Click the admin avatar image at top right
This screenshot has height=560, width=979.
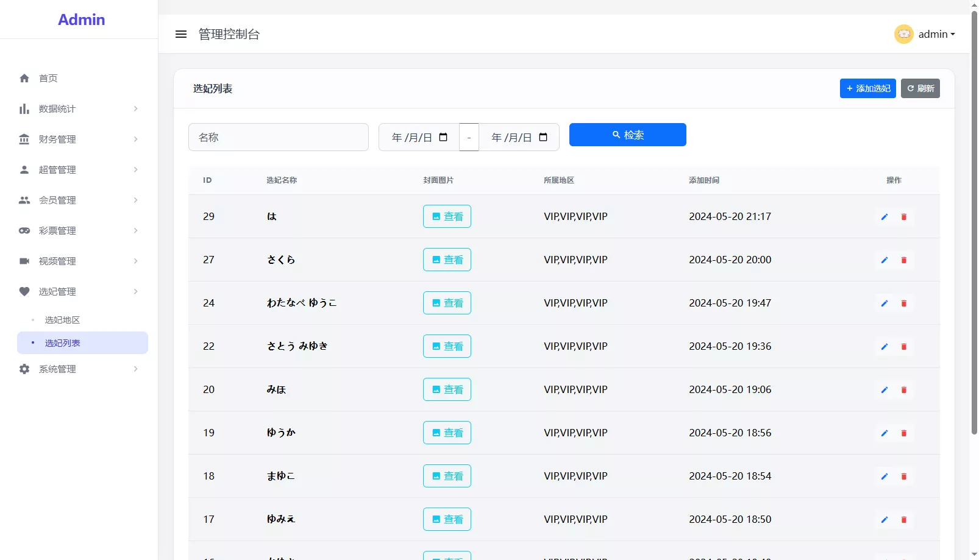[903, 34]
